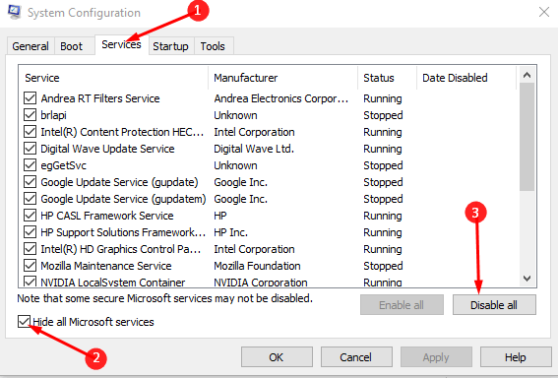Uncheck HP Support Solutions Framework checkbox
Viewport: 558px width, 378px height.
30,232
